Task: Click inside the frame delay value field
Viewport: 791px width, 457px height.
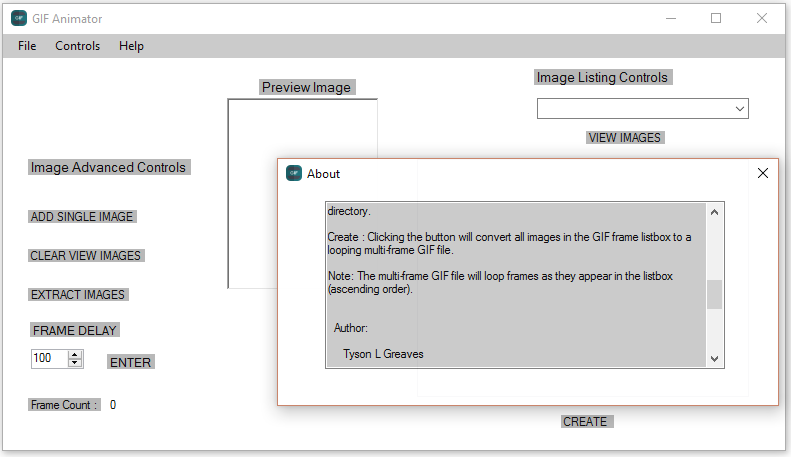Action: click(x=49, y=359)
